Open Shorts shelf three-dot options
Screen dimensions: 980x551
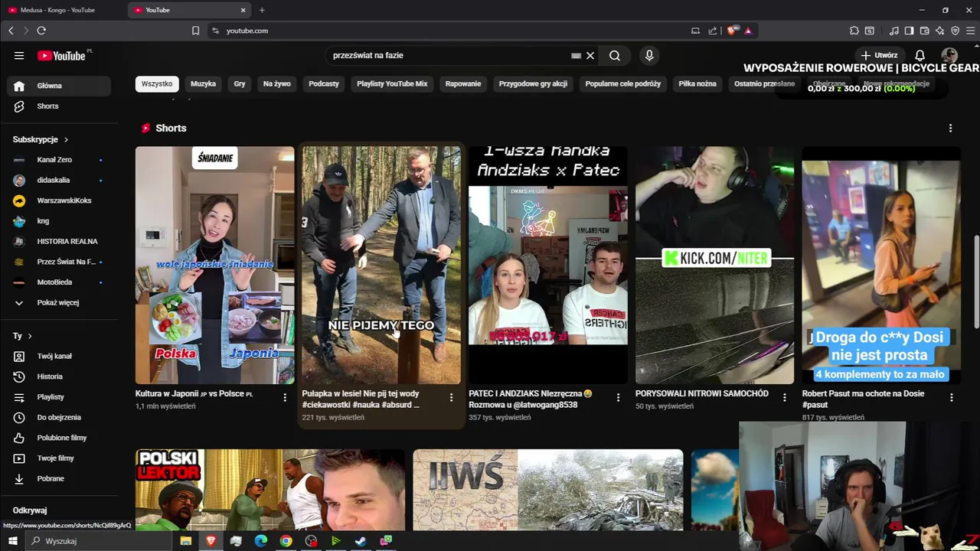click(950, 128)
